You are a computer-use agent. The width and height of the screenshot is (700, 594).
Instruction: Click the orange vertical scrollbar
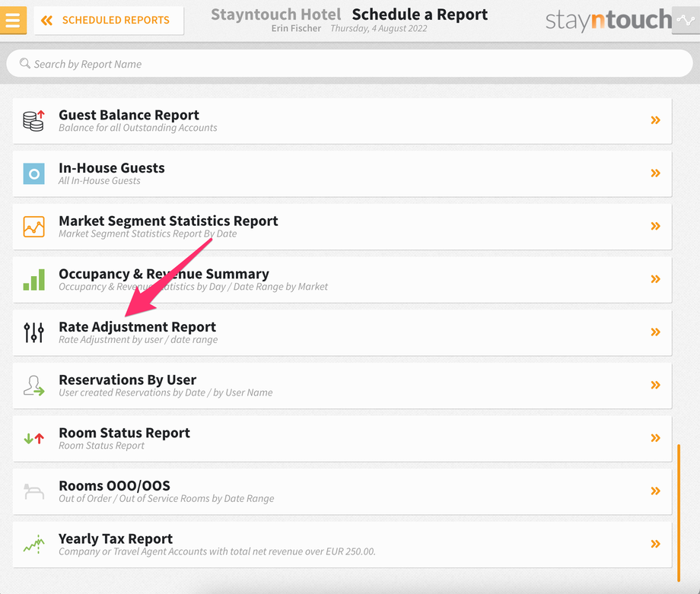pyautogui.click(x=679, y=513)
